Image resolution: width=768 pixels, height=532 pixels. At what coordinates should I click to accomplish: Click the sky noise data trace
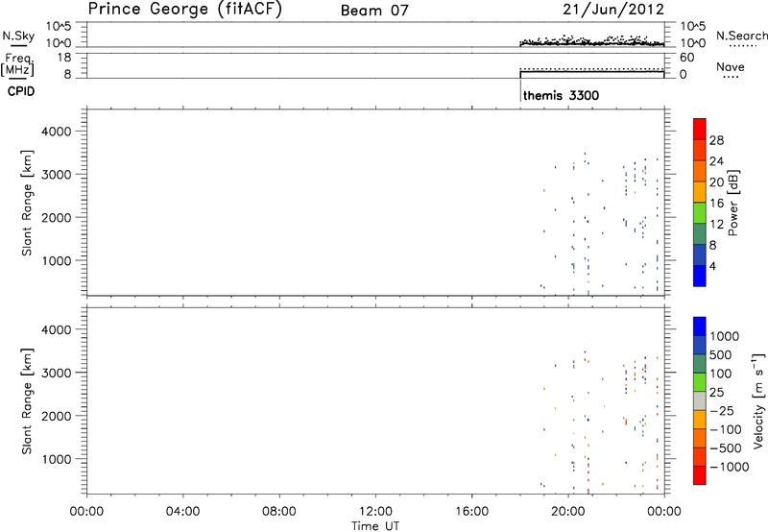[x=591, y=42]
